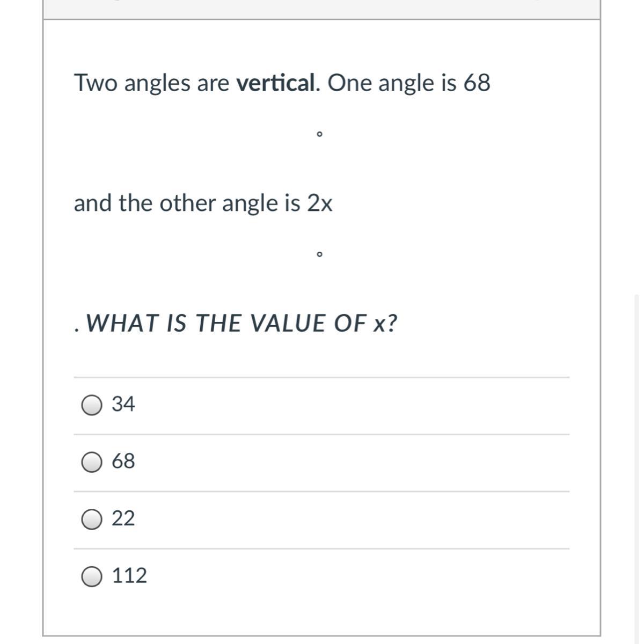Click the words "Two angles are"
The image size is (644, 644).
152,83
